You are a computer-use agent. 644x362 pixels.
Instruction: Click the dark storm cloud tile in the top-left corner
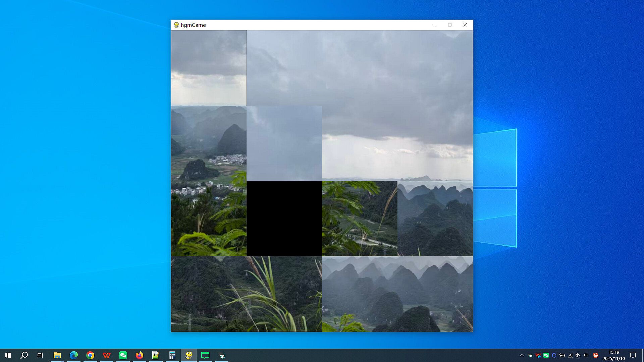coord(209,68)
